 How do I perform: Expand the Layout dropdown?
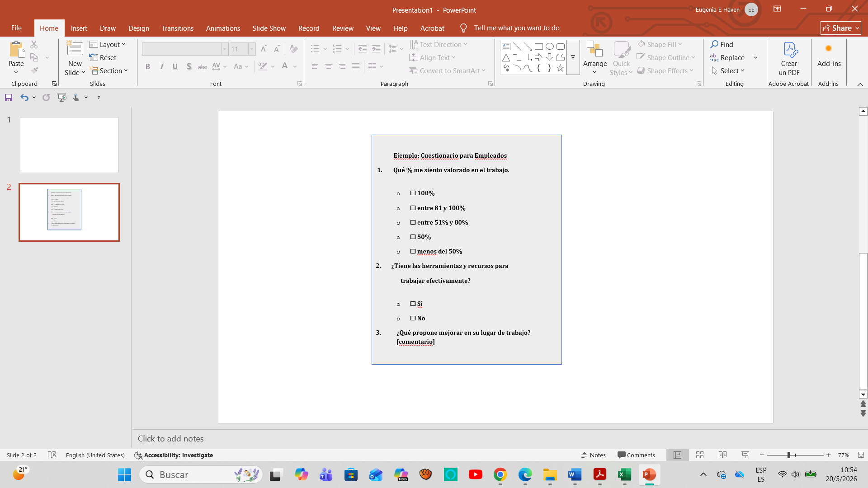108,44
